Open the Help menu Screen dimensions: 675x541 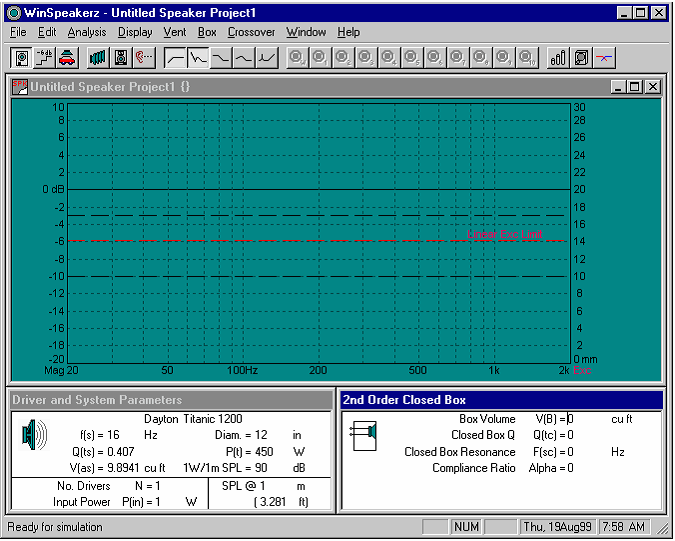point(348,32)
